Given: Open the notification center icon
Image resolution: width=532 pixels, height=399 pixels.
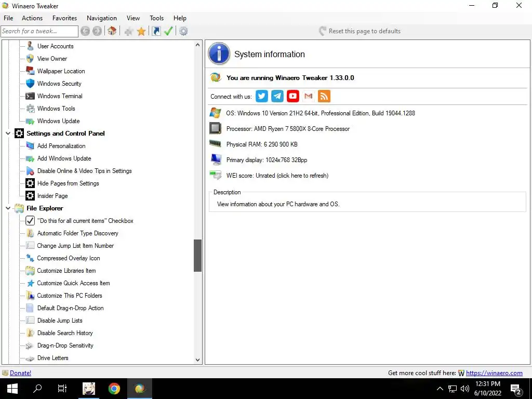Looking at the screenshot, I should [515, 389].
